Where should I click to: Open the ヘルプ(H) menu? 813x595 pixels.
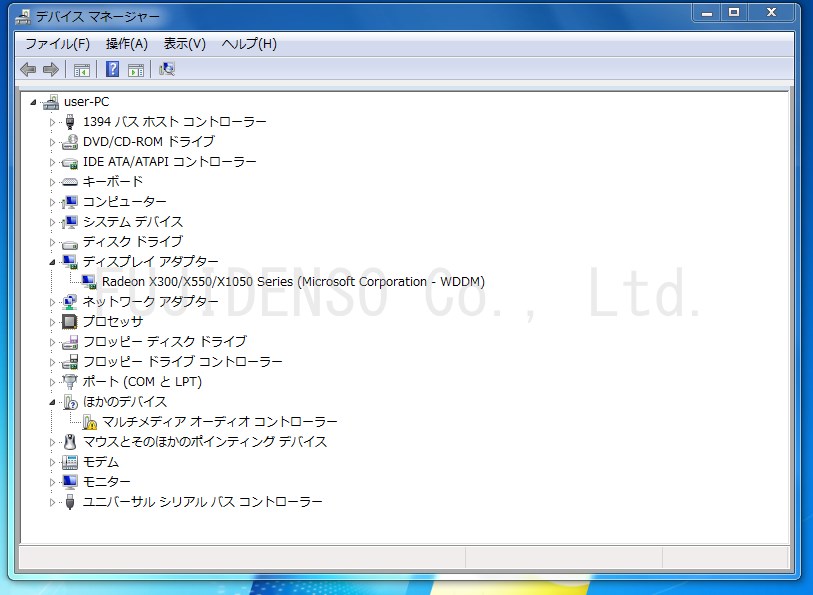coord(249,44)
